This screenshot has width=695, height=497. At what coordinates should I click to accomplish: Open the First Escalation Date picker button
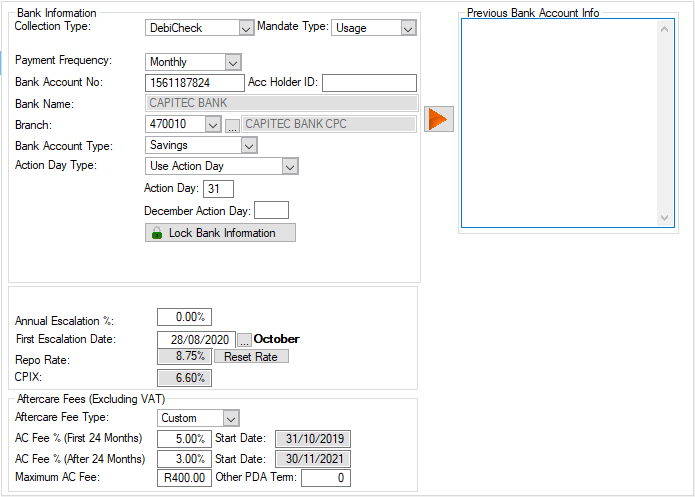pos(244,340)
